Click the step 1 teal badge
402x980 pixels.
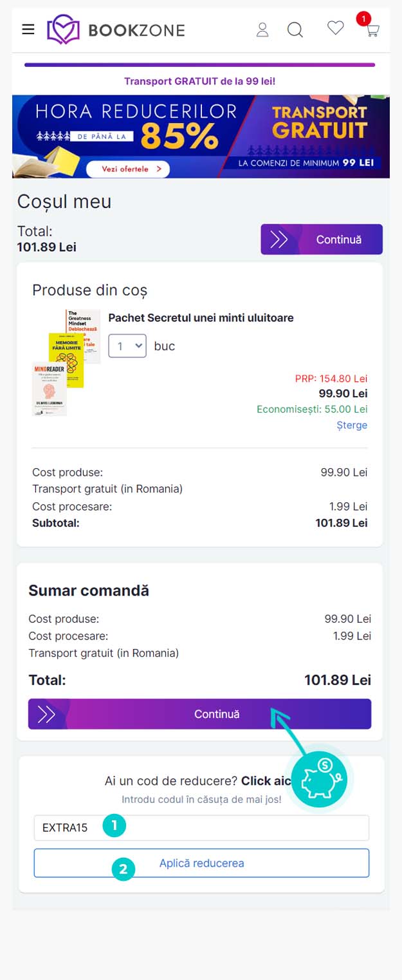(x=114, y=826)
